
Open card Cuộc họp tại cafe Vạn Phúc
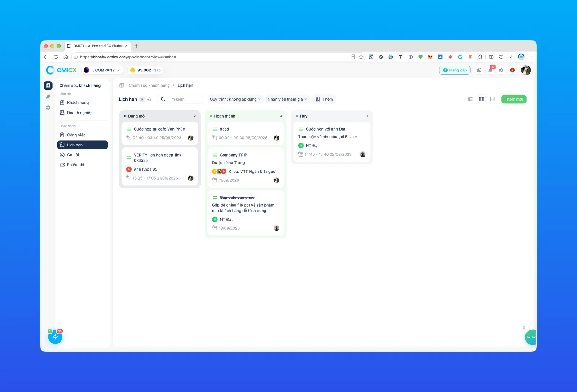[160, 133]
